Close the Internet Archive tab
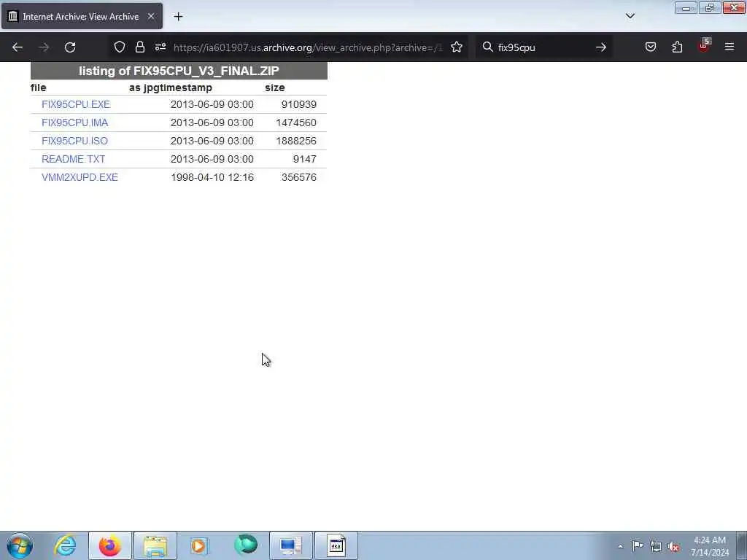Viewport: 747px width, 560px height. 150,16
